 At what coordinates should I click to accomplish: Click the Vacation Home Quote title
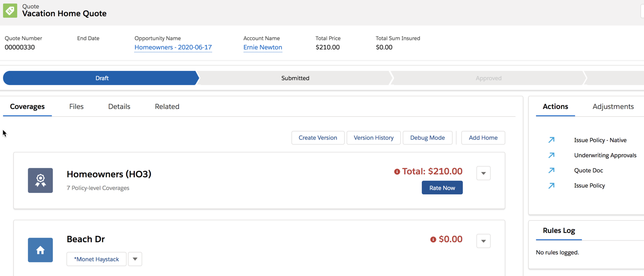(64, 14)
